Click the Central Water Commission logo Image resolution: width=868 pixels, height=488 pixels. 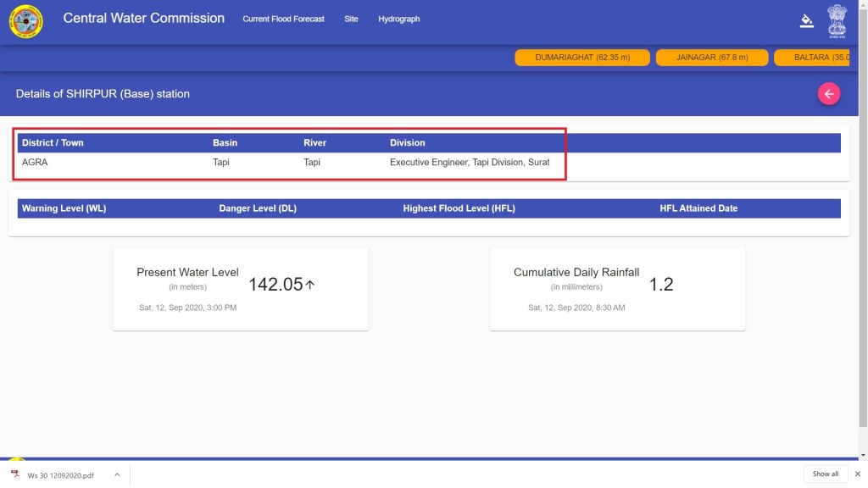coord(25,21)
